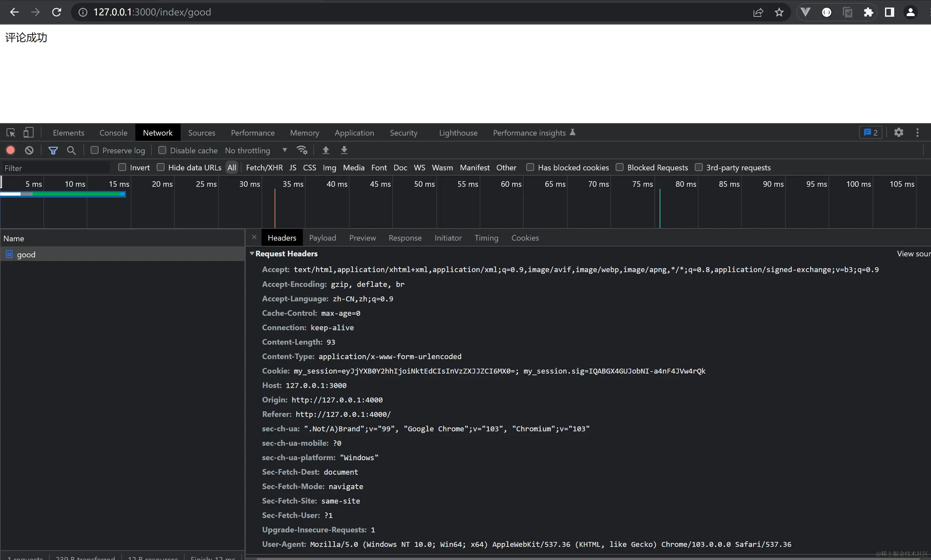Click the network Filter input field

coord(57,168)
